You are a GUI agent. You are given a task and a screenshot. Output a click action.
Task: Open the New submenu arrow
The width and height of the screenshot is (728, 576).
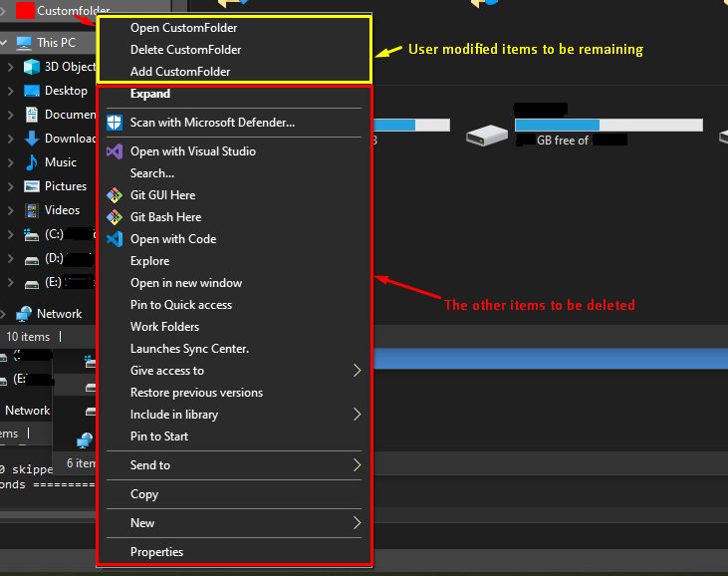click(357, 523)
